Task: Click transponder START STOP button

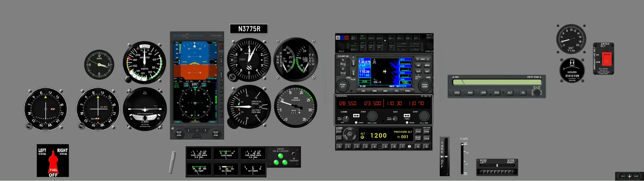Action: pos(418,138)
